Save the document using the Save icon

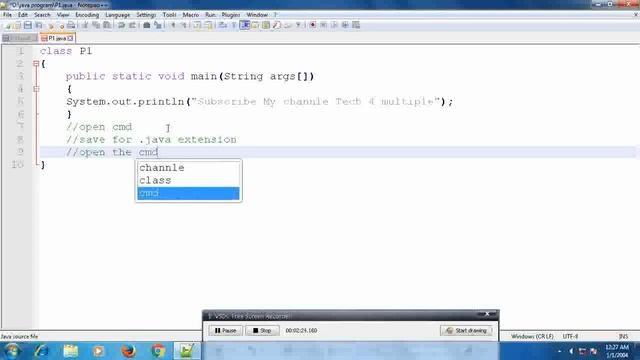click(x=28, y=25)
